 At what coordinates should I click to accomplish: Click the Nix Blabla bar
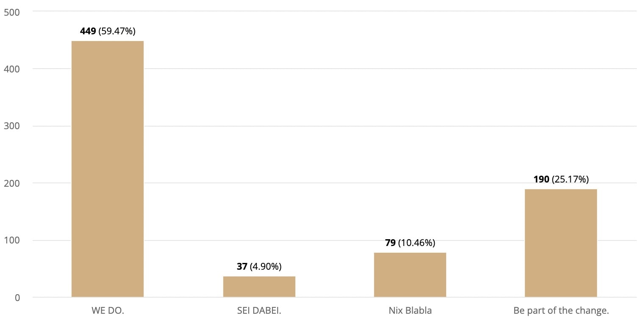click(x=410, y=275)
